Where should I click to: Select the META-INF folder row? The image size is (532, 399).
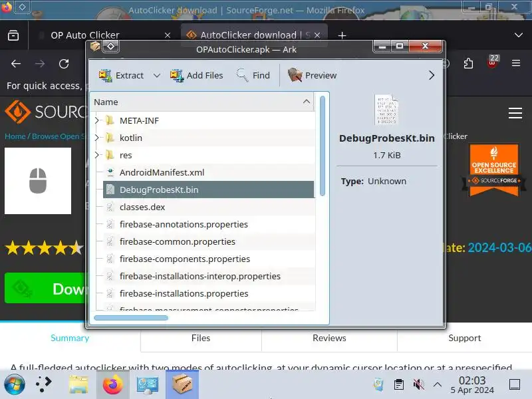click(x=209, y=120)
